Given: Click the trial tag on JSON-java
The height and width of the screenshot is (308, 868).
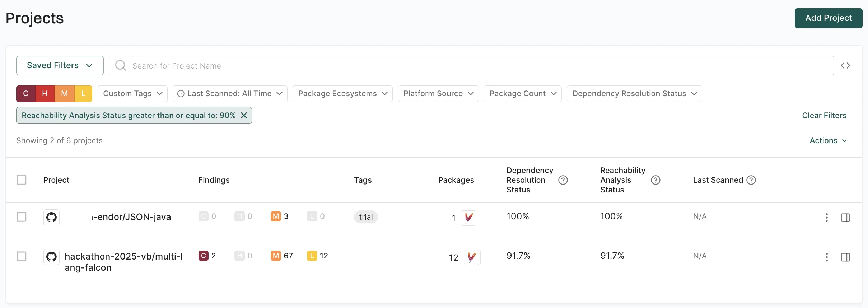Looking at the screenshot, I should click(366, 217).
